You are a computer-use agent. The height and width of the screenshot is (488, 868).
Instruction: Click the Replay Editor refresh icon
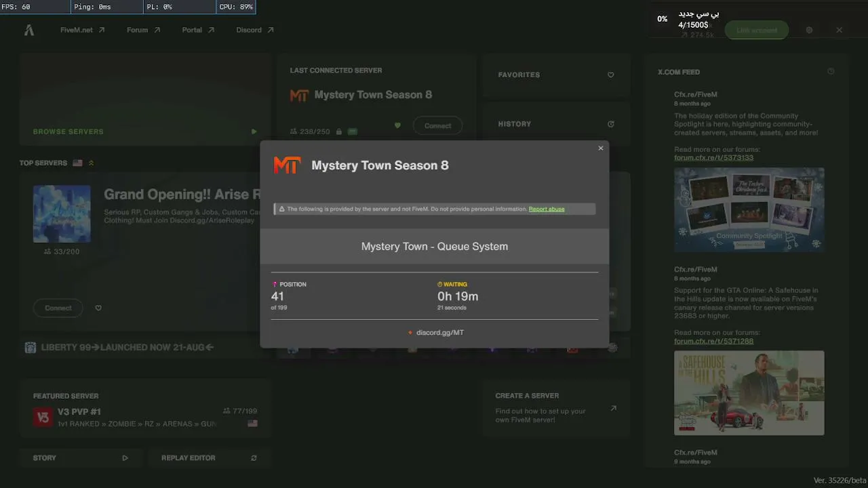coord(254,458)
